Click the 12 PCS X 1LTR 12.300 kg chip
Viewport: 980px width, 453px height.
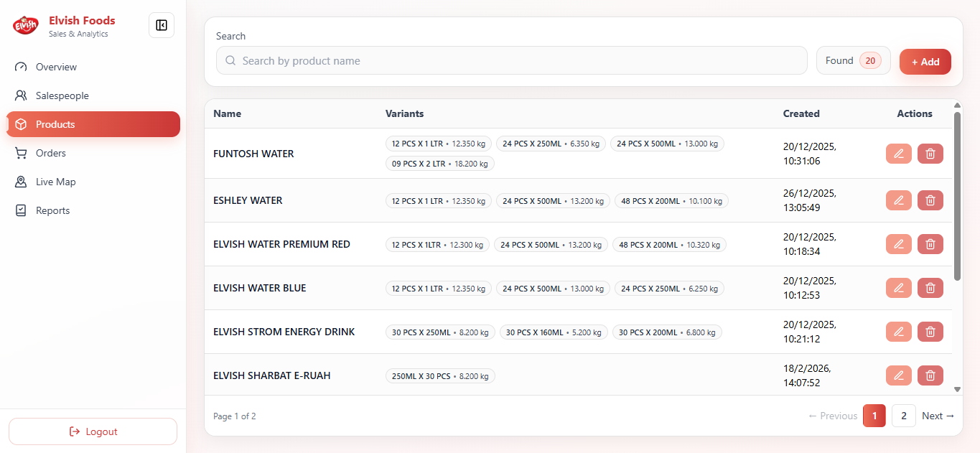click(437, 245)
